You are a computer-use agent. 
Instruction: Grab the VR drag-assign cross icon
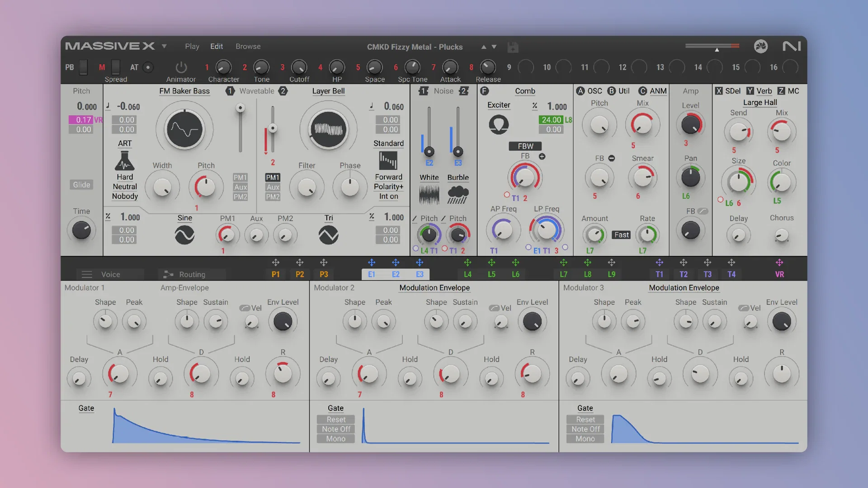(x=779, y=263)
